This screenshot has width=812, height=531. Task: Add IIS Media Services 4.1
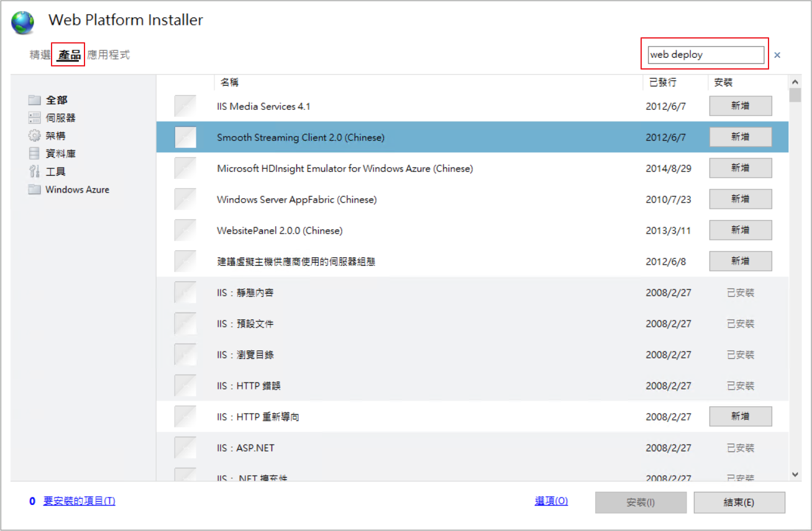(x=740, y=106)
